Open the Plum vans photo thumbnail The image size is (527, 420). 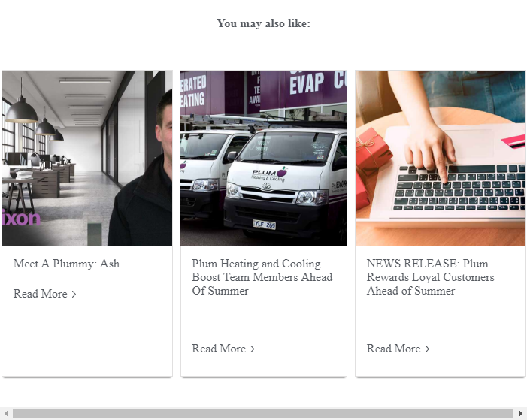pos(263,158)
